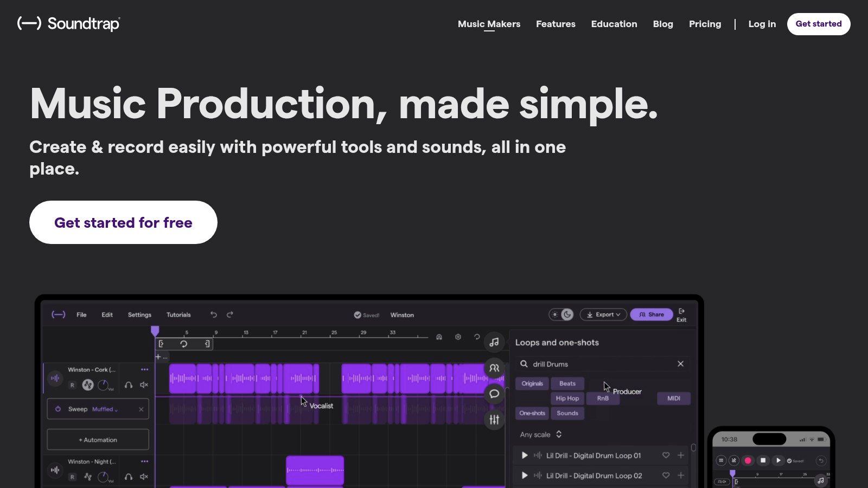
Task: Toggle the Sweep effect power button
Action: pyautogui.click(x=58, y=409)
